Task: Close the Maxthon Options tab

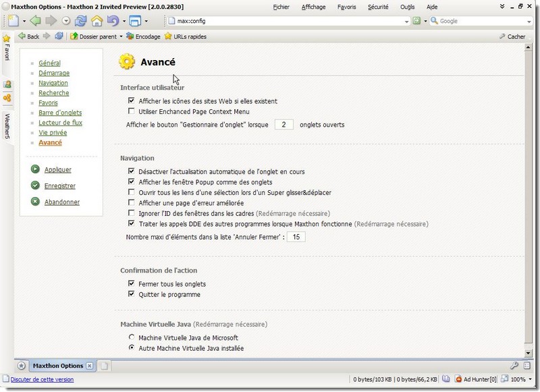Action: point(90,366)
